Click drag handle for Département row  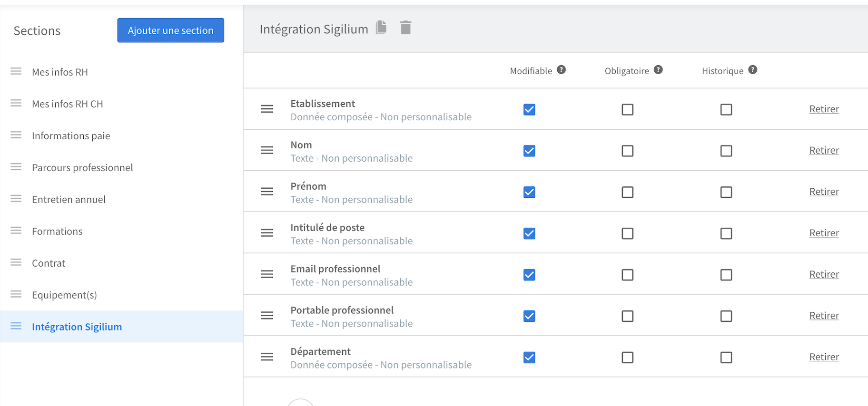pyautogui.click(x=267, y=357)
